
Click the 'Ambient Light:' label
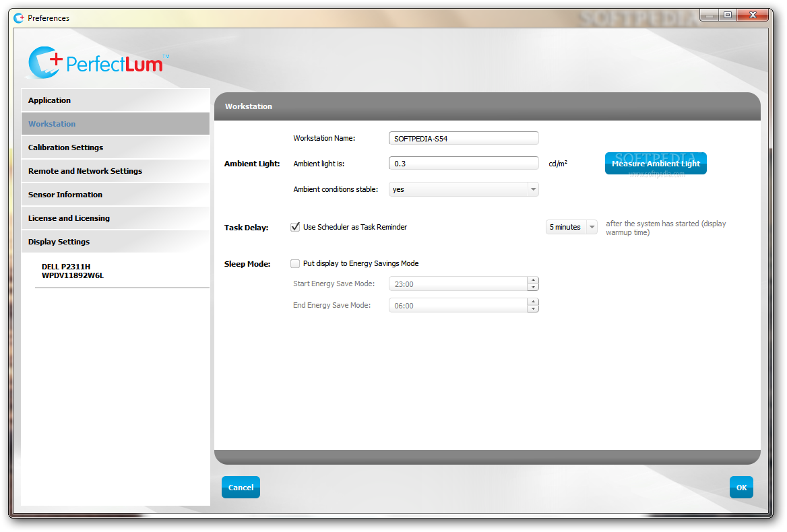[x=252, y=164]
